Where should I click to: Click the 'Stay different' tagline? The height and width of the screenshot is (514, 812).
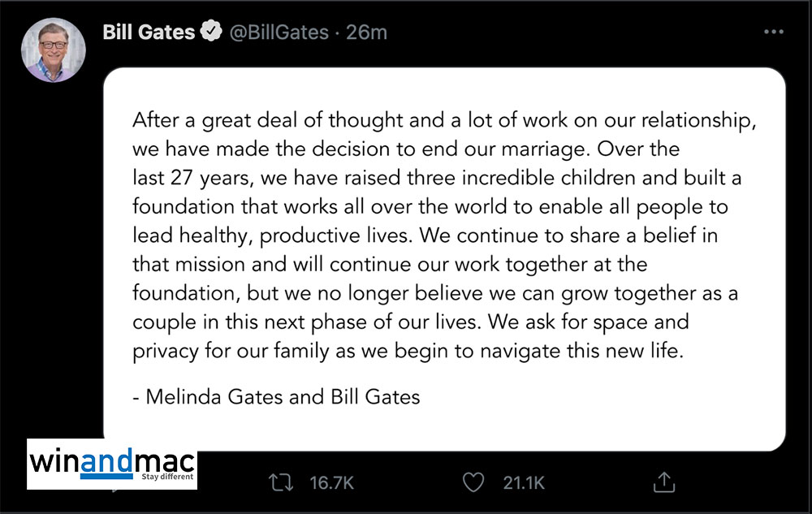tap(168, 477)
